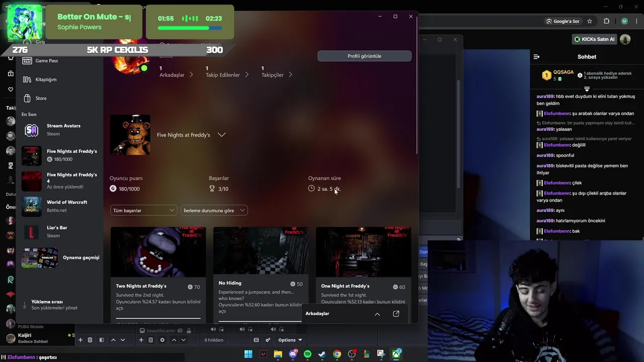This screenshot has height=362, width=644.
Task: Delete selected OBS source with trash icon
Action: (x=150, y=340)
